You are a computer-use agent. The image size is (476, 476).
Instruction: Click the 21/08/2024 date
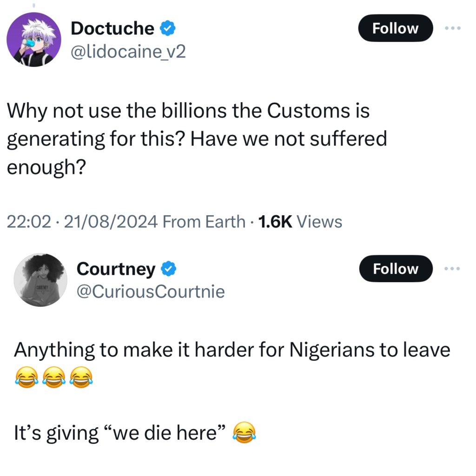coord(111,222)
